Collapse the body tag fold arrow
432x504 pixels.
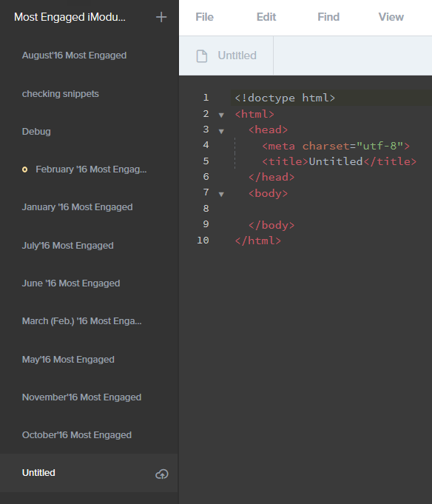pos(221,194)
